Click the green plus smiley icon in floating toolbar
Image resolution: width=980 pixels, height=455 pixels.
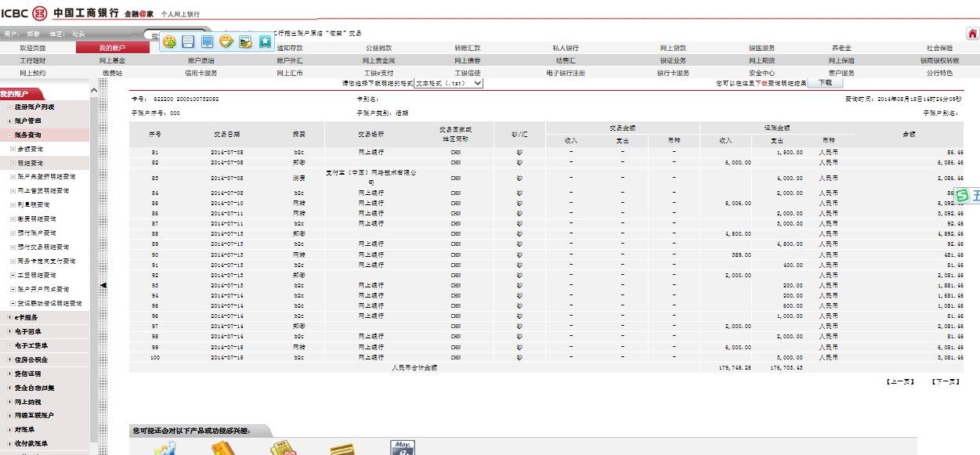point(169,42)
